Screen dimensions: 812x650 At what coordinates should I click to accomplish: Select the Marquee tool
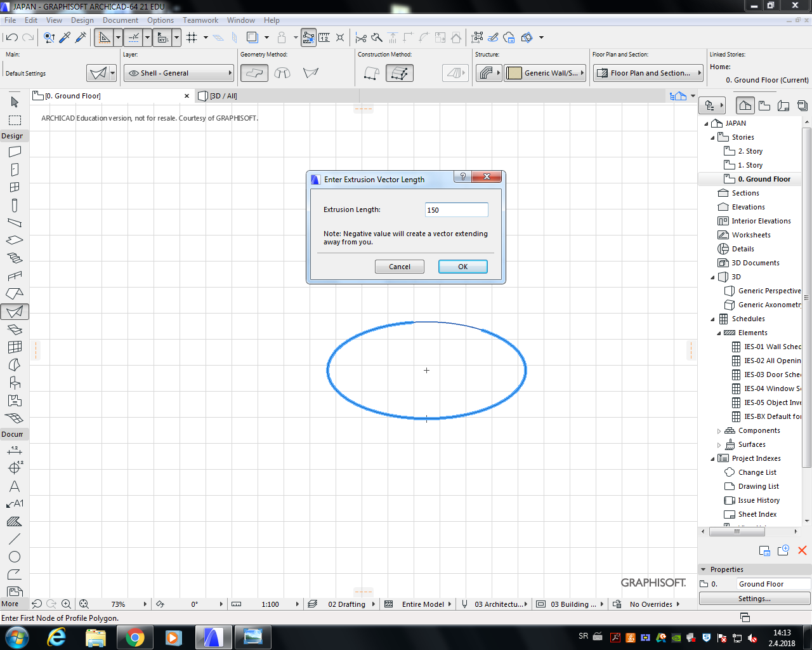tap(15, 120)
